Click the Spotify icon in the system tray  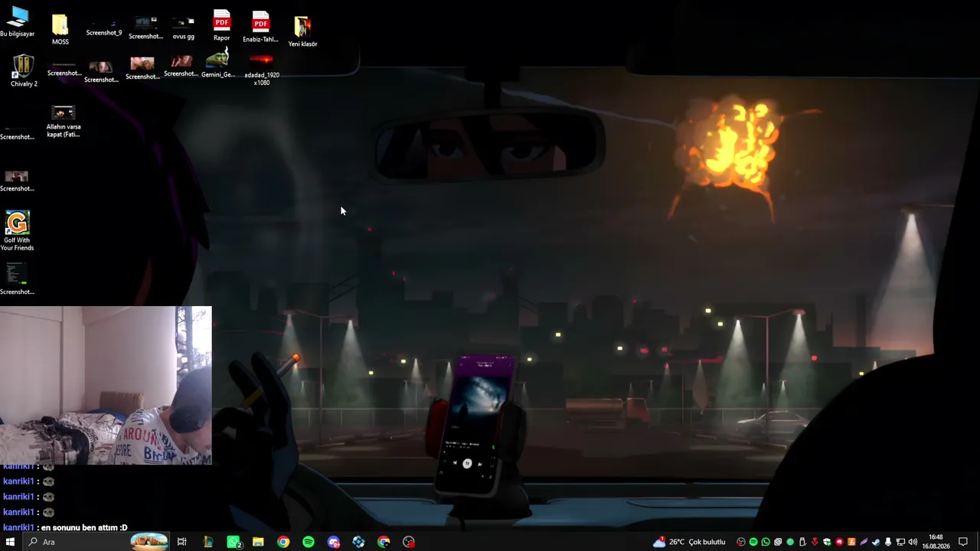coord(753,542)
